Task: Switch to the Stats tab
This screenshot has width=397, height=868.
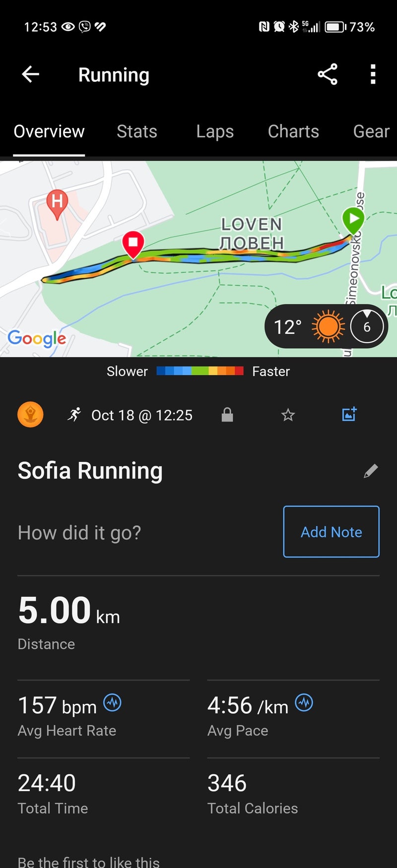Action: pyautogui.click(x=137, y=131)
